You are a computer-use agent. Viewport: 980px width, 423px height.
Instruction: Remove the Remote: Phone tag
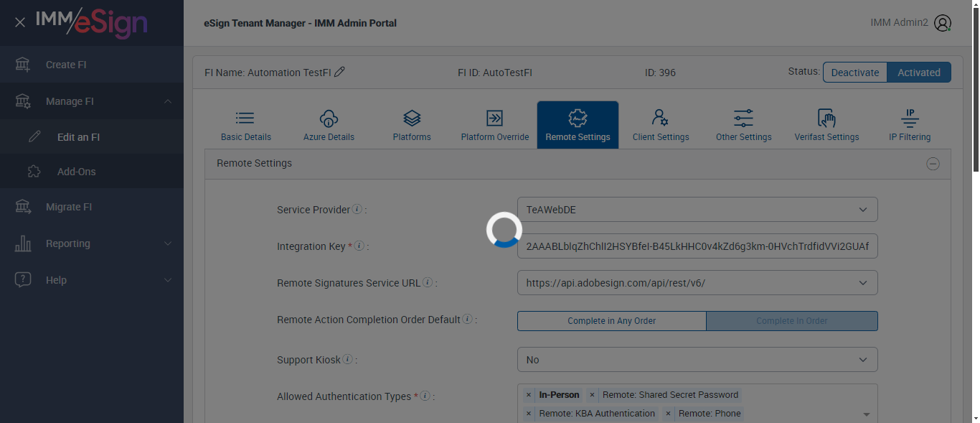click(x=668, y=414)
